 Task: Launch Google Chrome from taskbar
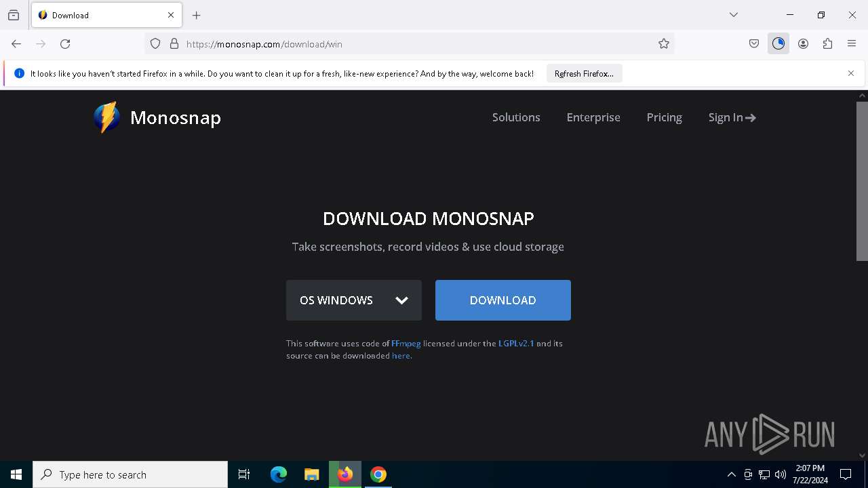tap(378, 474)
